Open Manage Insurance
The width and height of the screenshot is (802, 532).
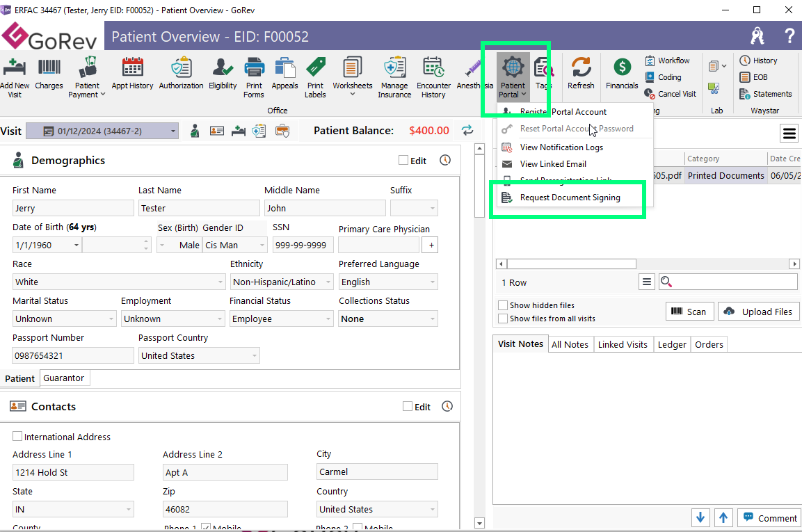(x=394, y=78)
